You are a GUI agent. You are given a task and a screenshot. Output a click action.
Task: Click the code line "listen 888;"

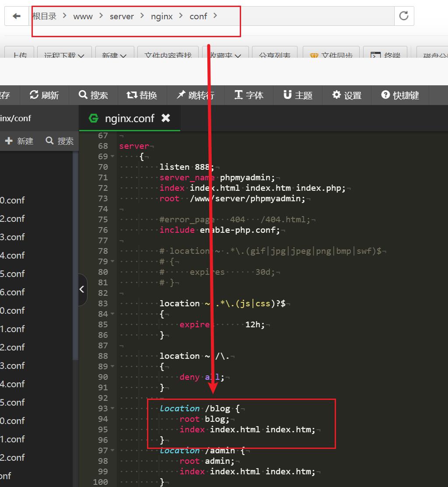click(186, 167)
